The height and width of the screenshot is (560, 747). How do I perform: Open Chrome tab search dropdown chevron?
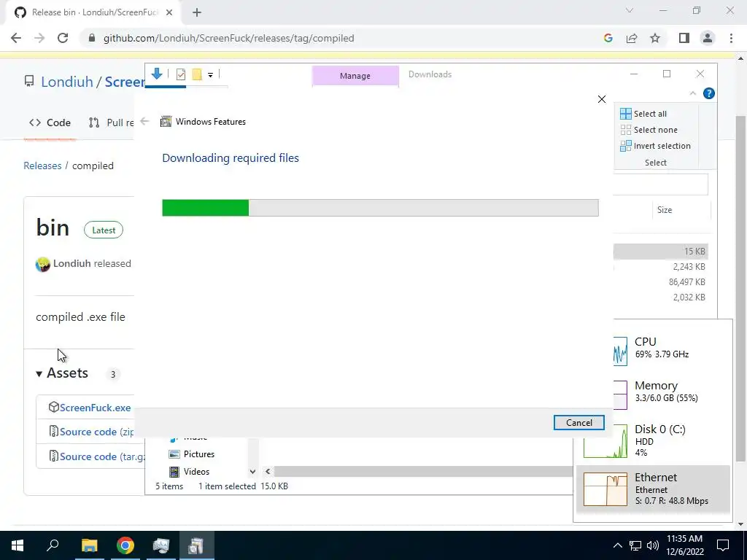(x=630, y=10)
